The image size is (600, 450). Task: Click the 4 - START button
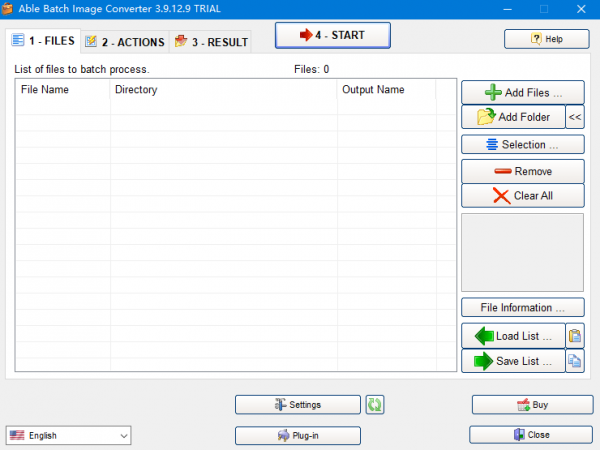click(x=333, y=35)
